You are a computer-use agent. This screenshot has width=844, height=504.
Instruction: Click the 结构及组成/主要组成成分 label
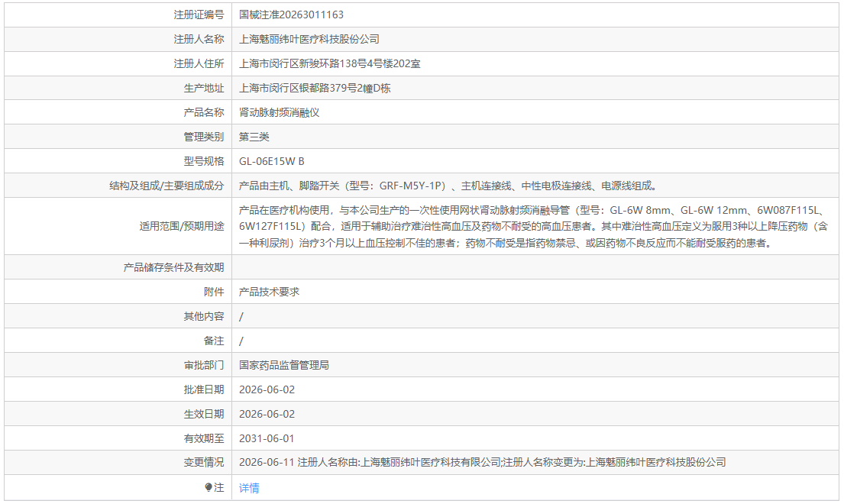pyautogui.click(x=167, y=186)
